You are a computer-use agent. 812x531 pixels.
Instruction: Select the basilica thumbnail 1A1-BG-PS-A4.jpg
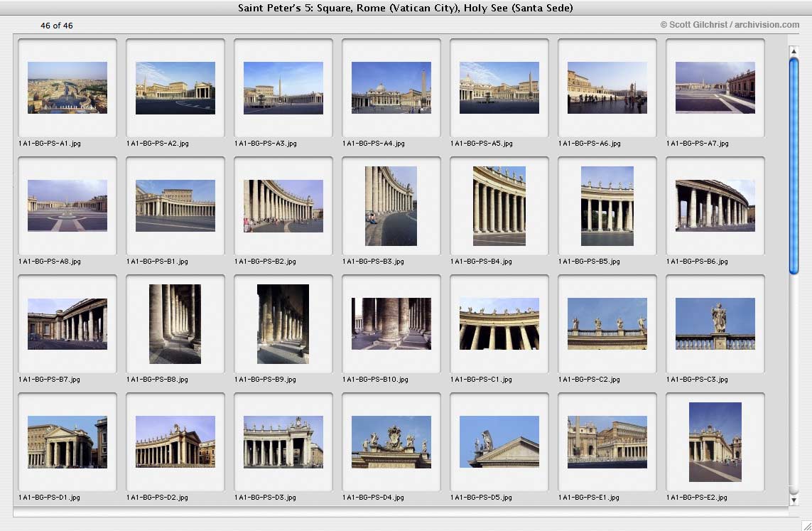(x=391, y=87)
